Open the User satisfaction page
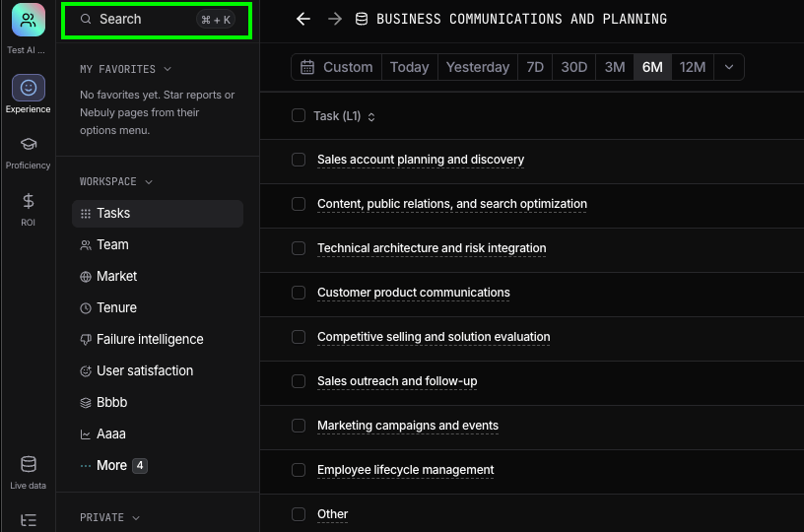Image resolution: width=804 pixels, height=532 pixels. pyautogui.click(x=158, y=371)
